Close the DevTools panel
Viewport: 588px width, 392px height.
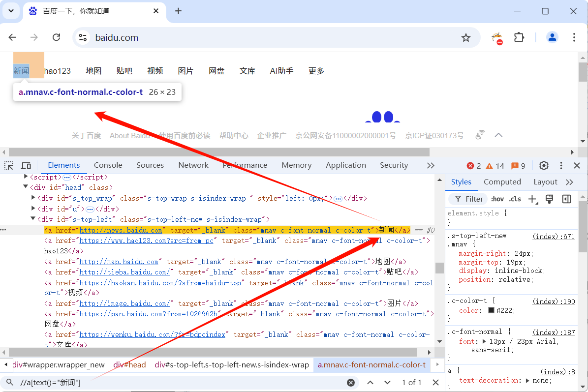(577, 166)
